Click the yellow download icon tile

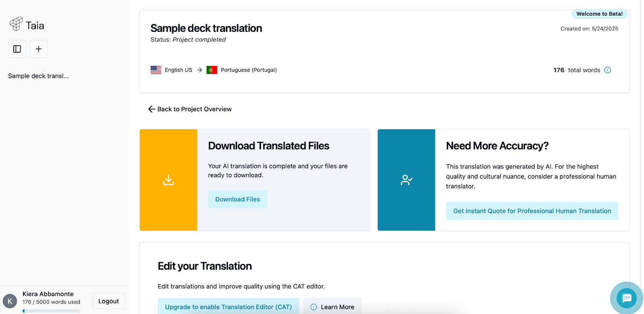tap(168, 180)
